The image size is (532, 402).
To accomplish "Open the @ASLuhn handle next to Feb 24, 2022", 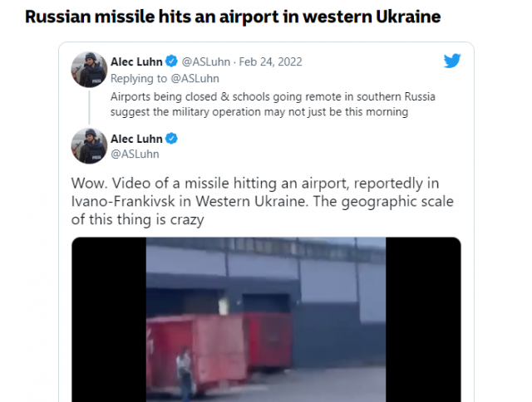I will 206,61.
